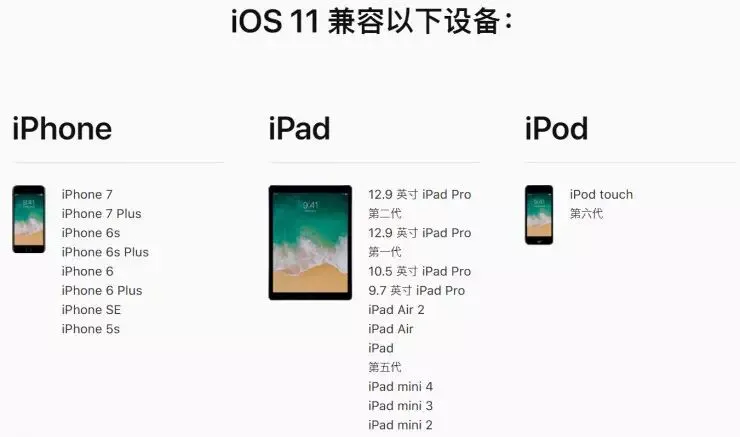Select iPhone 7 Plus entry
Image resolution: width=740 pixels, height=437 pixels.
[x=101, y=214]
